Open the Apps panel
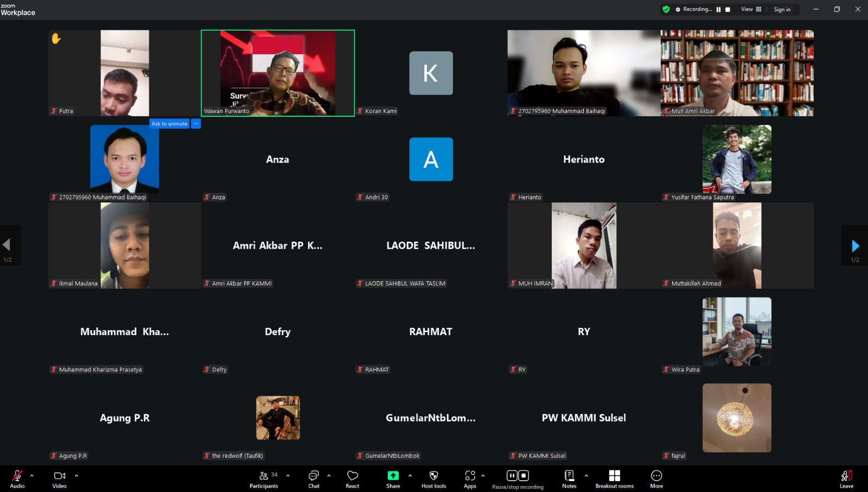Screen dimensions: 868x492 (x=470, y=479)
